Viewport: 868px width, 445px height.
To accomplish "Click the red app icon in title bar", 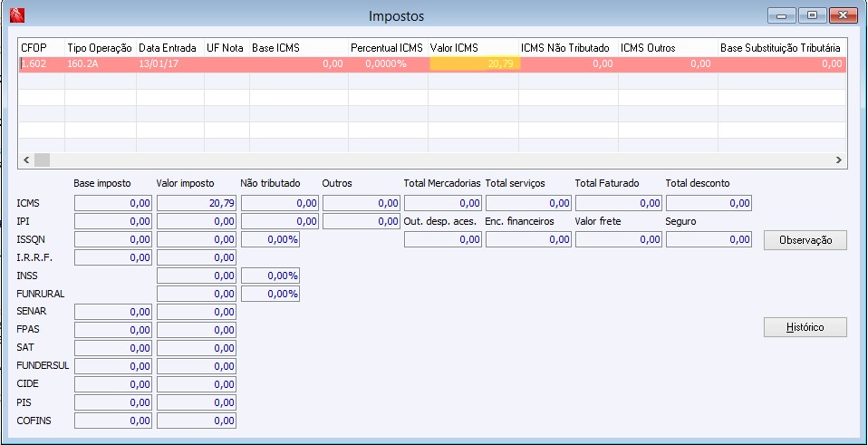I will click(x=17, y=15).
